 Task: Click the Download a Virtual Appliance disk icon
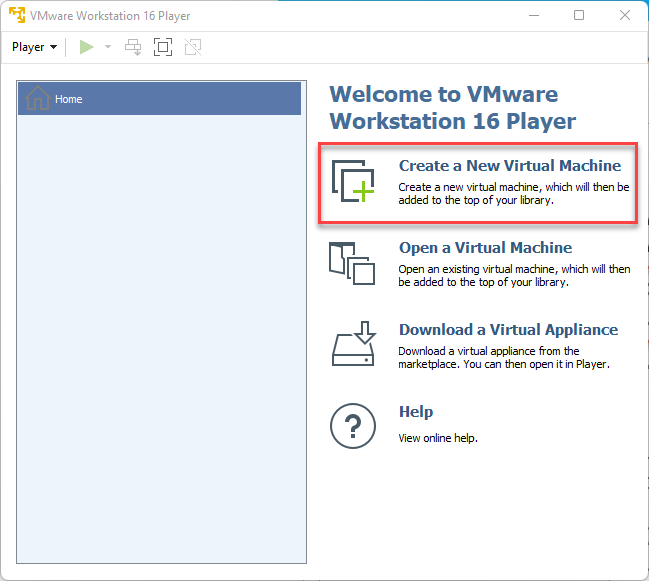352,345
